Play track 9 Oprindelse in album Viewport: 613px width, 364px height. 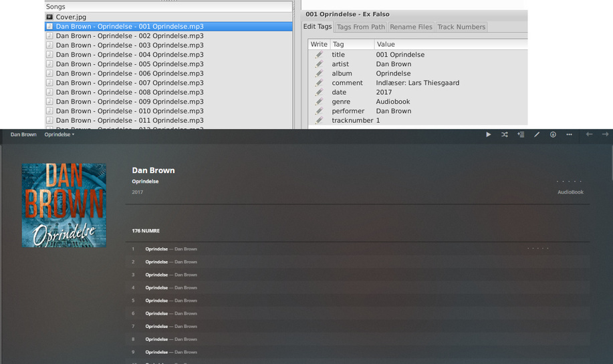(358, 352)
